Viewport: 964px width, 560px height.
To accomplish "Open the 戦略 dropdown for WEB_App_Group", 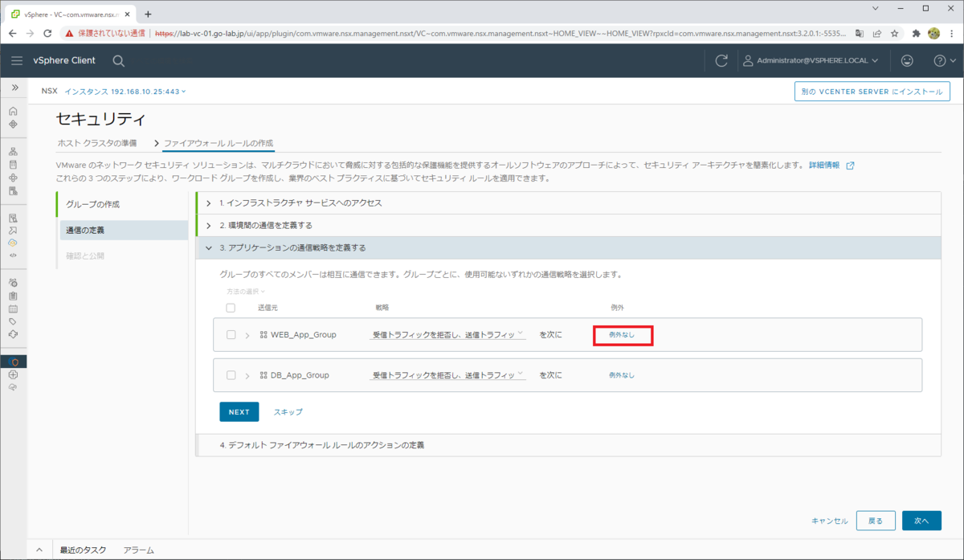I will 447,334.
